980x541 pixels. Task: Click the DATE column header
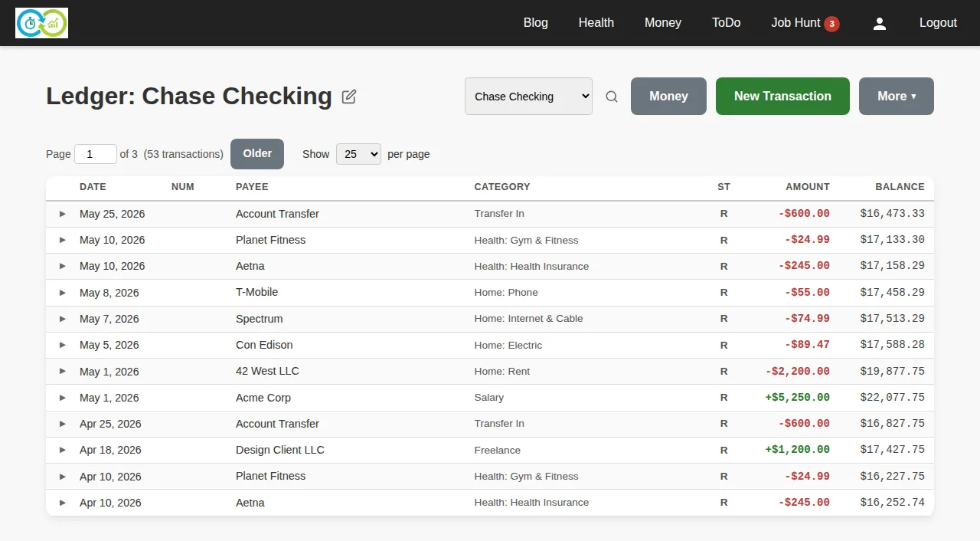coord(93,187)
